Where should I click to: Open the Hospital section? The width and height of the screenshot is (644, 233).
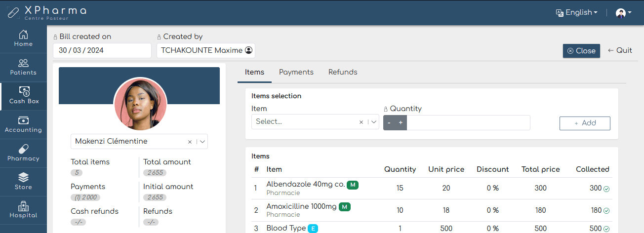click(x=23, y=210)
